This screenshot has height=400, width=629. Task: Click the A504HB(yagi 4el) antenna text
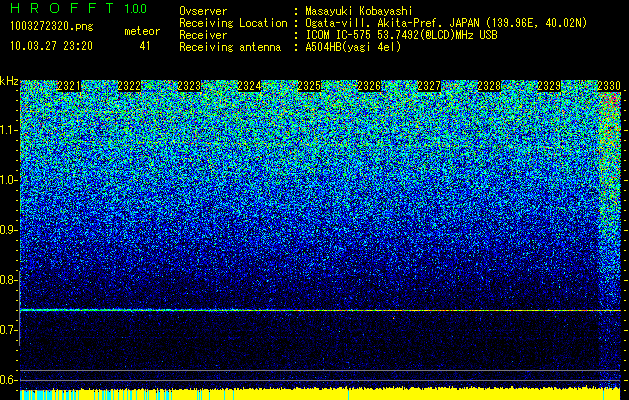(353, 47)
